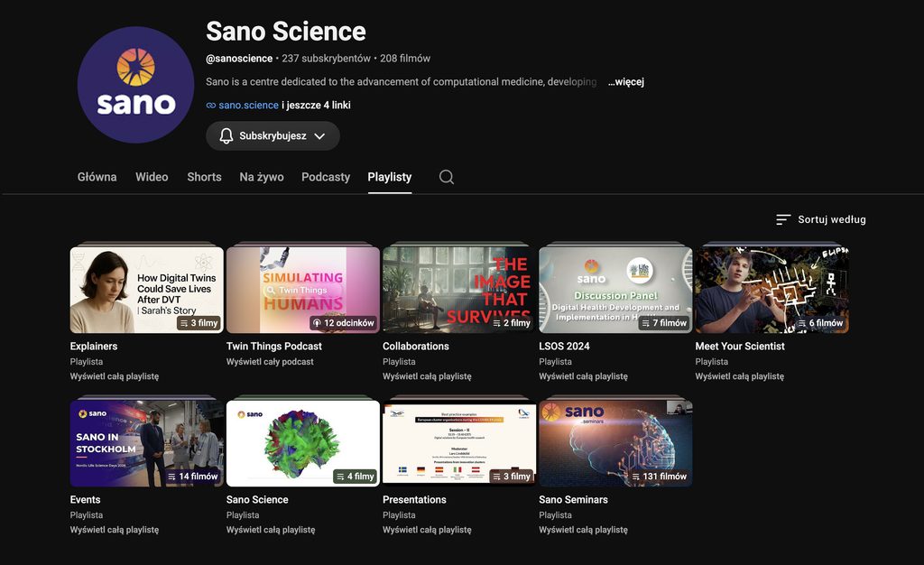
Task: View full LSOS 2024 playlist link
Action: point(583,376)
